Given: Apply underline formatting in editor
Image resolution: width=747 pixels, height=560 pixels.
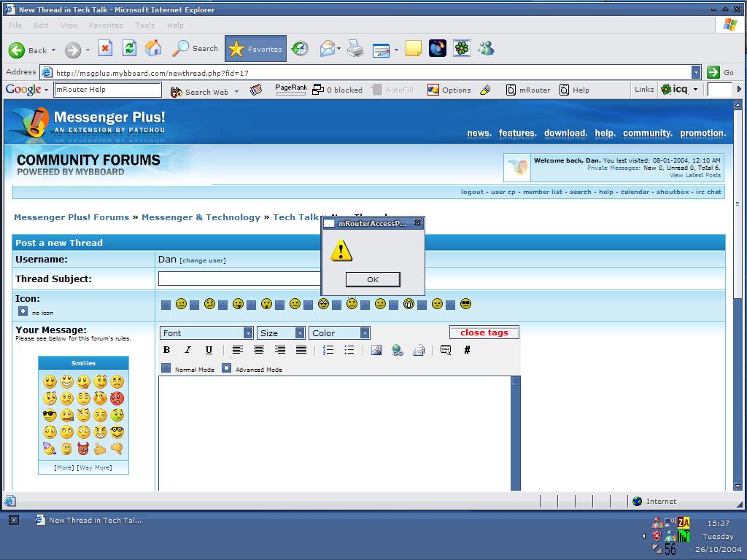Looking at the screenshot, I should tap(209, 350).
